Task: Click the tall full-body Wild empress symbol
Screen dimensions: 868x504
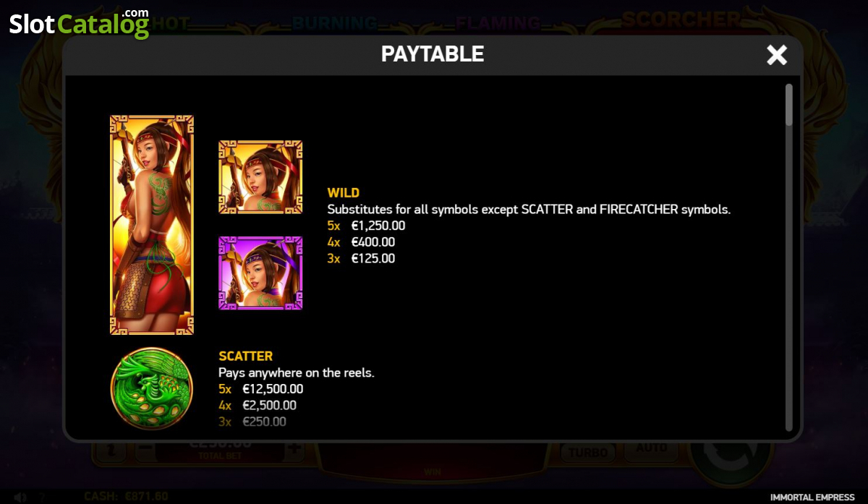Action: [x=151, y=224]
